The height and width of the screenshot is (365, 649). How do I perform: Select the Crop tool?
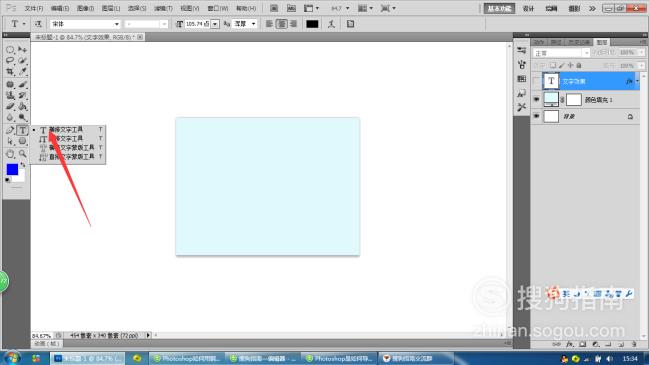pyautogui.click(x=10, y=72)
